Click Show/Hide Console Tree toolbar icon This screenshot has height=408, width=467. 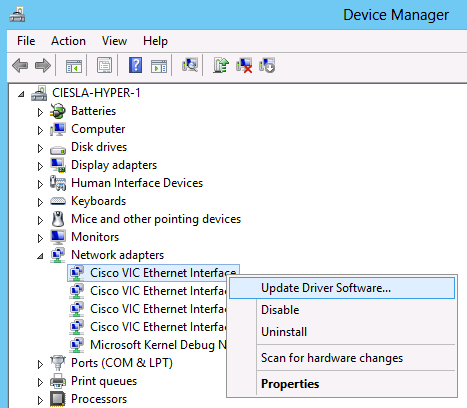[x=74, y=66]
